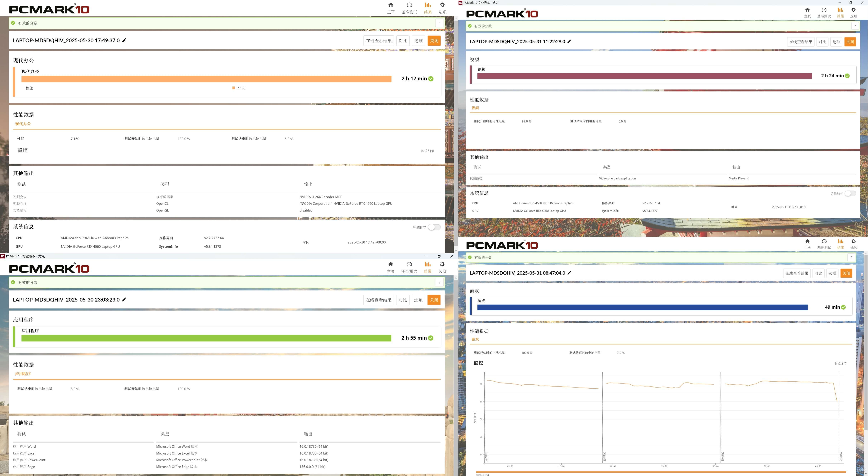
Task: Click 在线查看结果 in the 现代办公 window
Action: (379, 41)
